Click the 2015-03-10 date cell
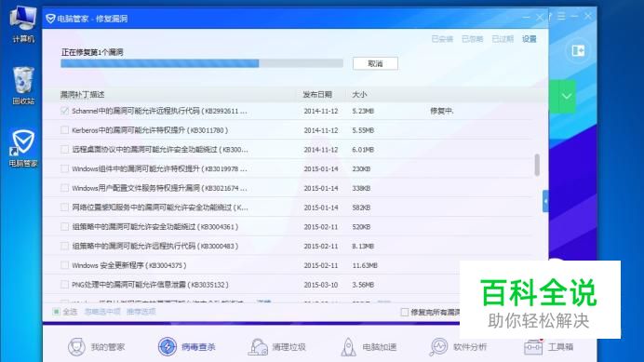The width and height of the screenshot is (644, 362). pos(321,285)
